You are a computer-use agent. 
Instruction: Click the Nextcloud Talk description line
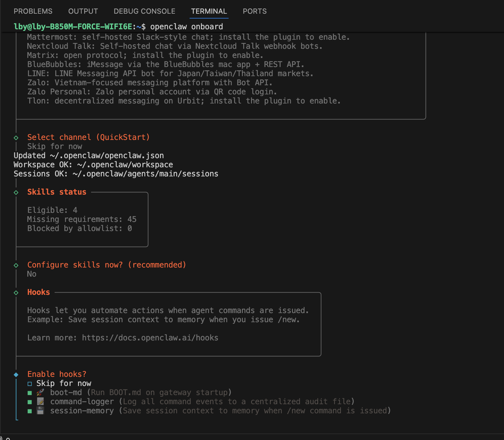click(175, 46)
